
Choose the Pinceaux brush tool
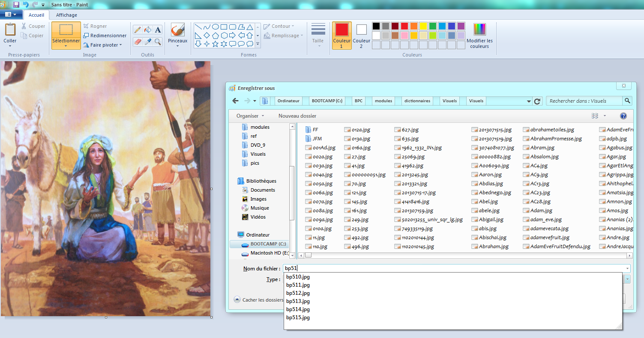[177, 35]
